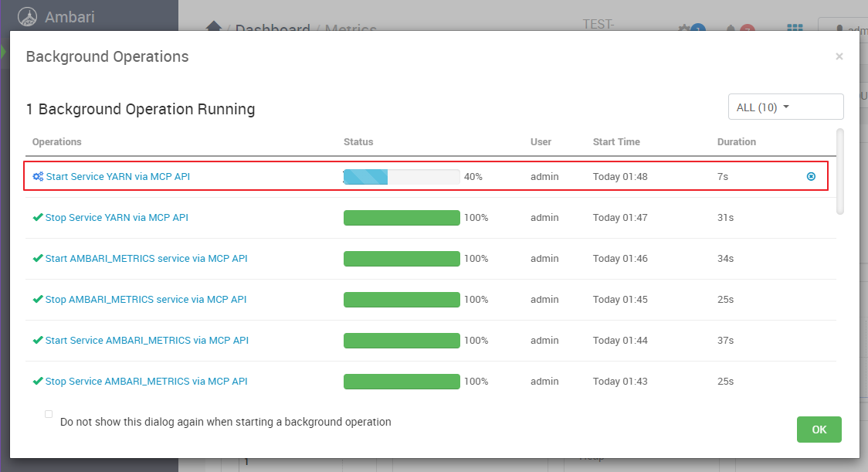
Task: Click 'Today 01:43' start time cell
Action: tap(620, 382)
